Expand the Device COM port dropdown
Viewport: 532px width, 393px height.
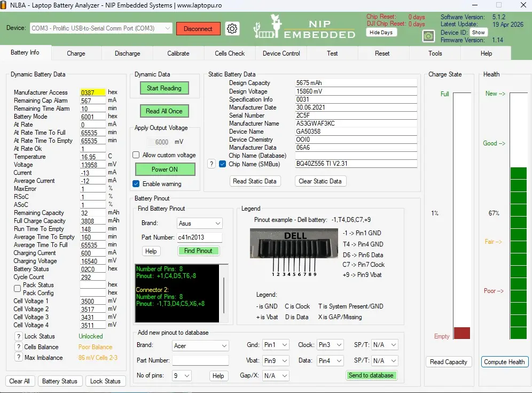[x=101, y=28]
